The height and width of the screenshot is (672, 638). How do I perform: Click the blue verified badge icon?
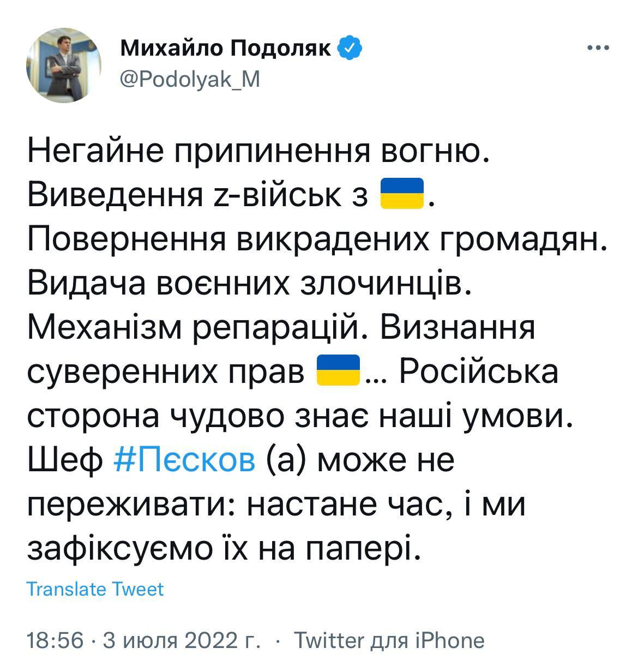350,50
